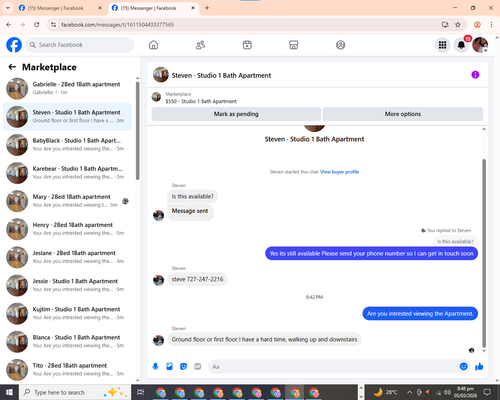The height and width of the screenshot is (400, 500).
Task: Click the 'steve 727-247-2216' message
Action: coord(197,279)
